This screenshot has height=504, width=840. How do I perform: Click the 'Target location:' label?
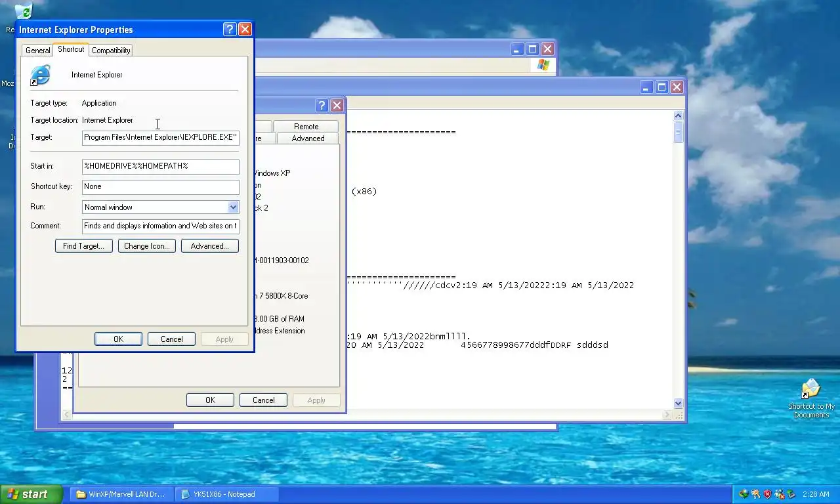click(54, 121)
